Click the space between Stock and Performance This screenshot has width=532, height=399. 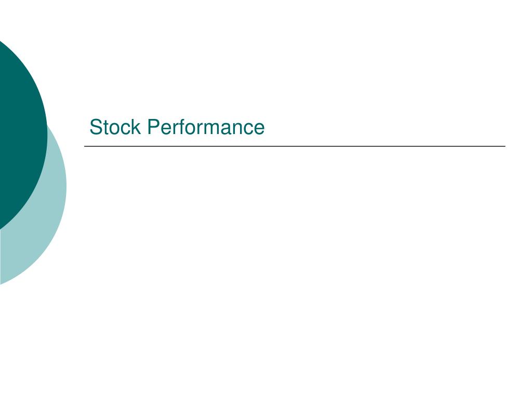pyautogui.click(x=144, y=127)
